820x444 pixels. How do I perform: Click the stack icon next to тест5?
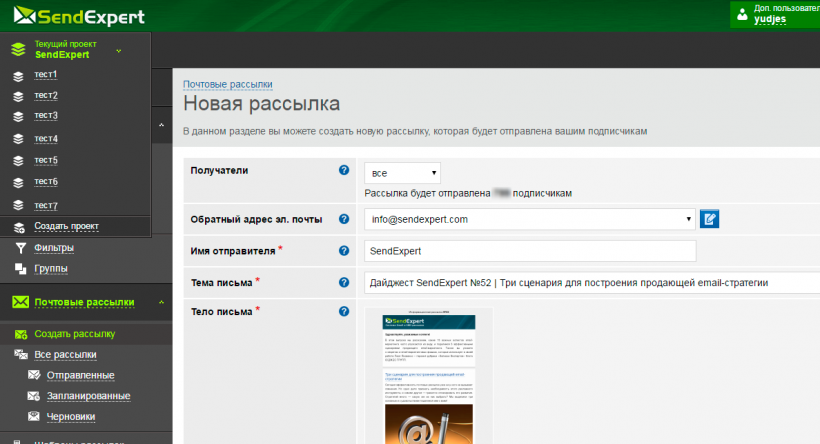coord(18,161)
